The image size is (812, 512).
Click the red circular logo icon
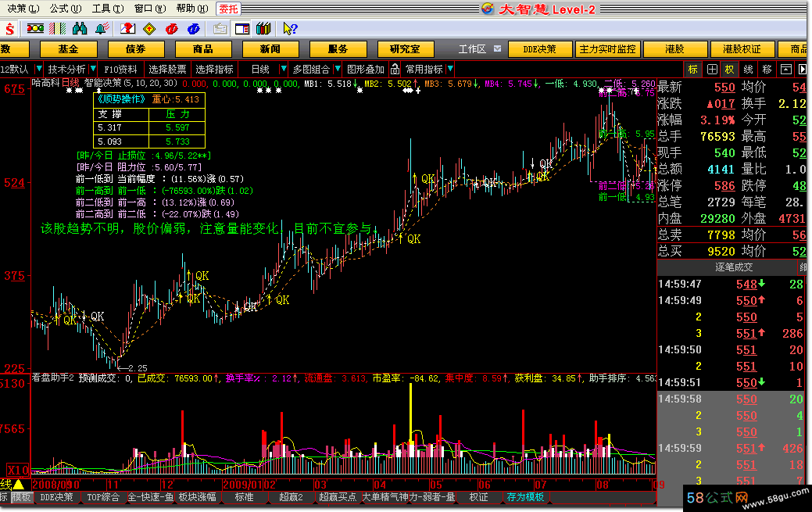coord(171,28)
